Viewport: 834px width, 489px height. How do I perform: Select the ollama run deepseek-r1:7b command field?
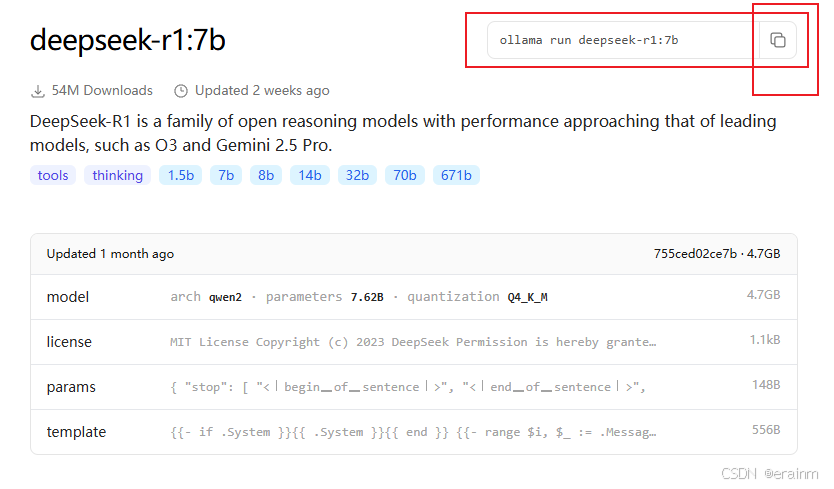coord(623,40)
